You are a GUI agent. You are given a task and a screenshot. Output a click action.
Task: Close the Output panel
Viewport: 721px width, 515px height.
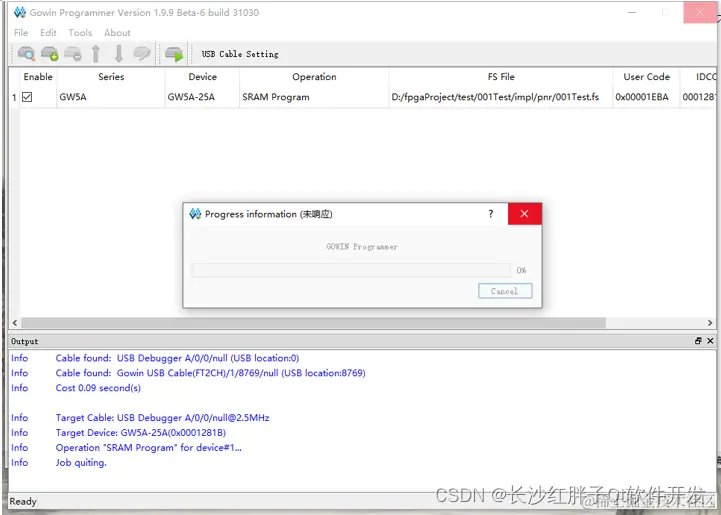[710, 341]
